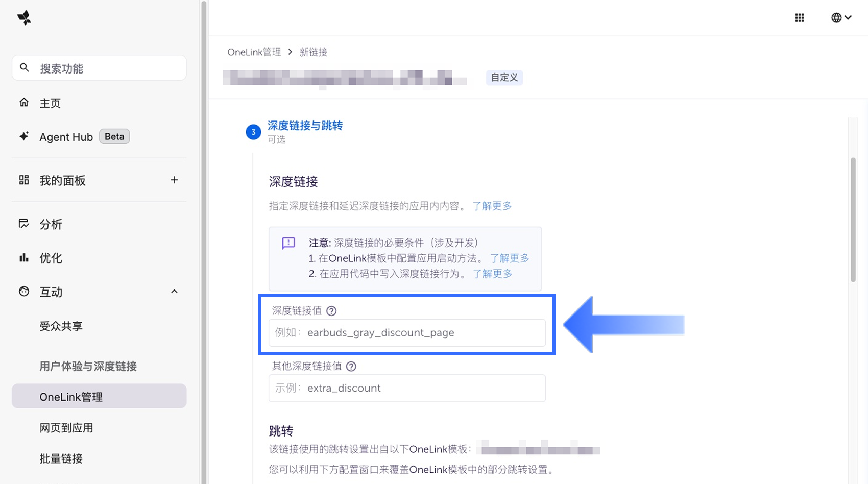Focus the 搜索功能 search field
This screenshot has width=868, height=484.
click(99, 68)
